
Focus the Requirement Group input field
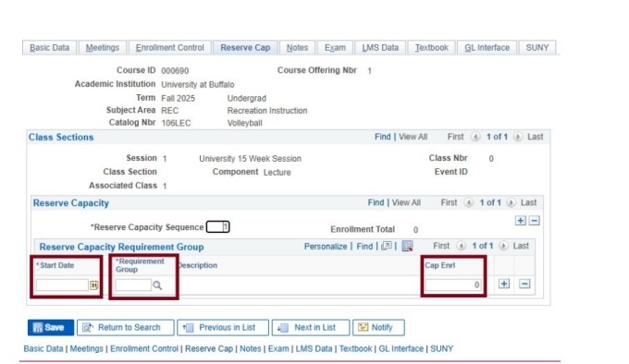(x=133, y=285)
